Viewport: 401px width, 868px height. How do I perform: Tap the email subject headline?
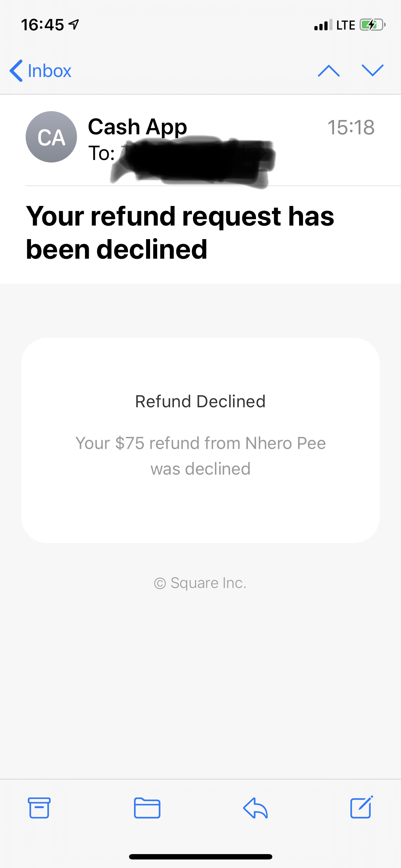pyautogui.click(x=180, y=232)
